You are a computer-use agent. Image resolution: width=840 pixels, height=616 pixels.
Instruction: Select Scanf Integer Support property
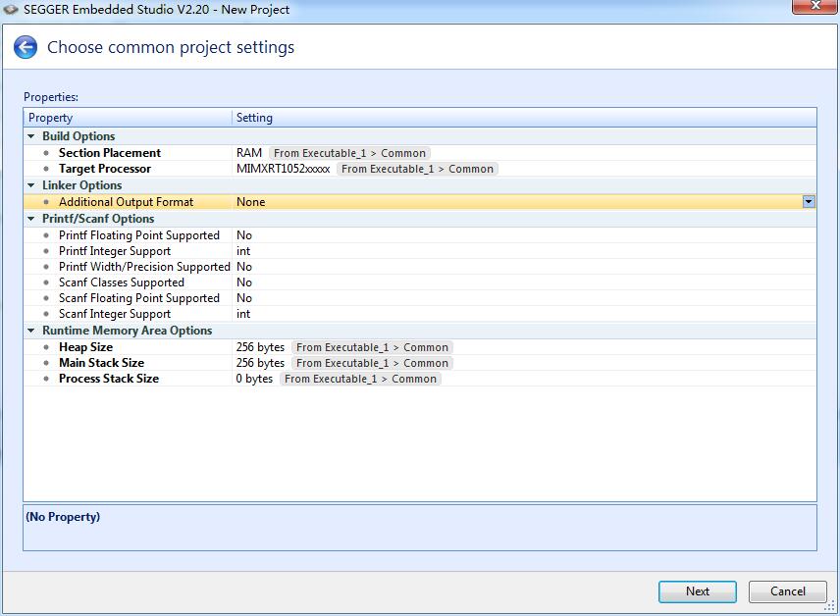tap(115, 314)
